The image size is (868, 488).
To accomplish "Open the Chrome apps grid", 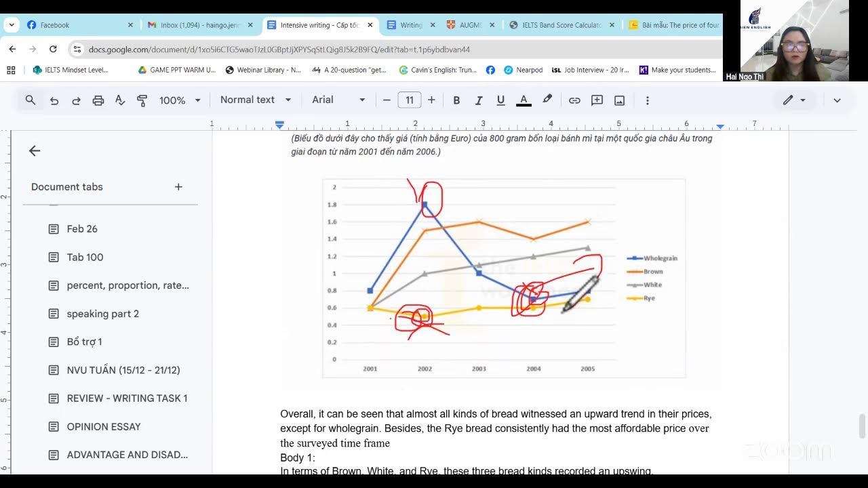I will 11,70.
